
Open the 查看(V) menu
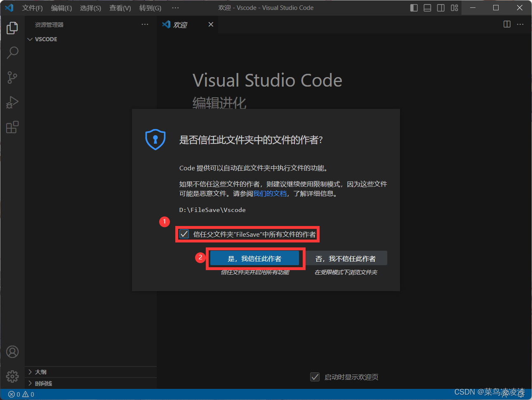point(120,8)
